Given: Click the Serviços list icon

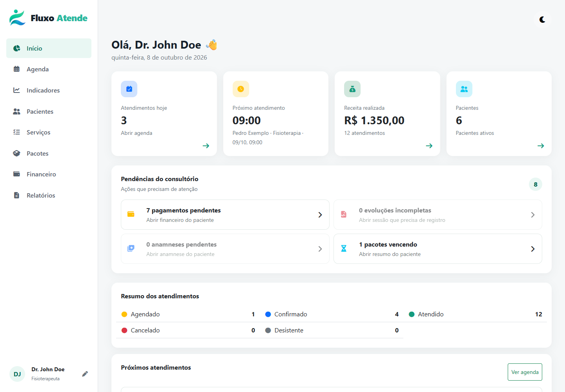Looking at the screenshot, I should 16,132.
